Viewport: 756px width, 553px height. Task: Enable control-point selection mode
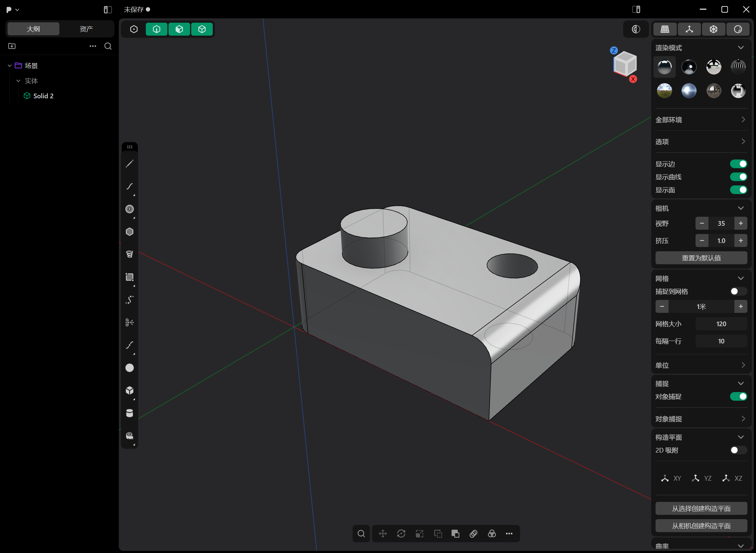(134, 29)
